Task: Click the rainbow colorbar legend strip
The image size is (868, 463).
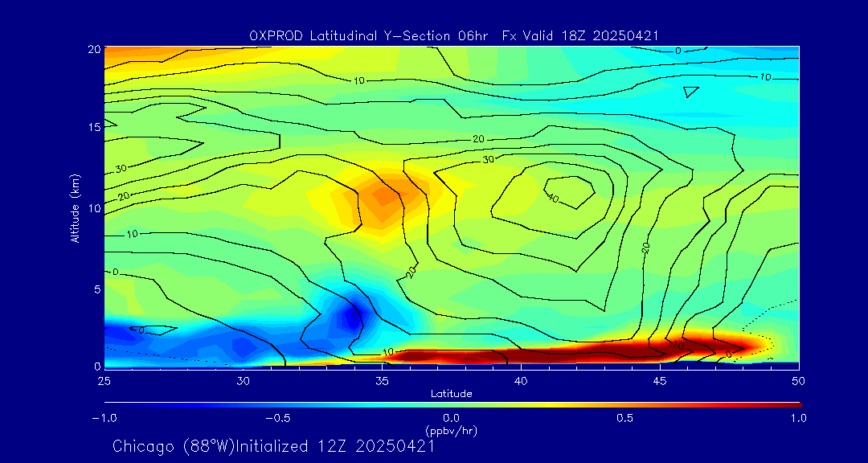Action: pyautogui.click(x=452, y=405)
